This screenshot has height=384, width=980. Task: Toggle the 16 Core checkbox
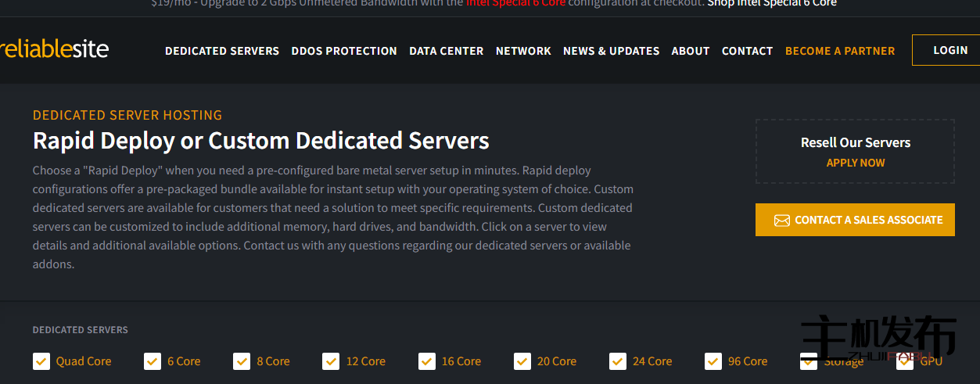pyautogui.click(x=426, y=361)
